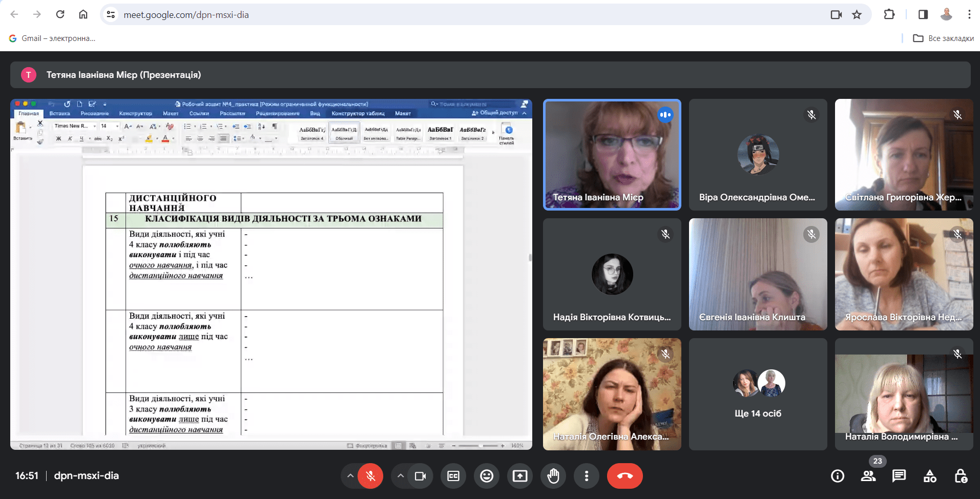This screenshot has width=980, height=499.
Task: Open the Gmail bookmark
Action: [52, 38]
